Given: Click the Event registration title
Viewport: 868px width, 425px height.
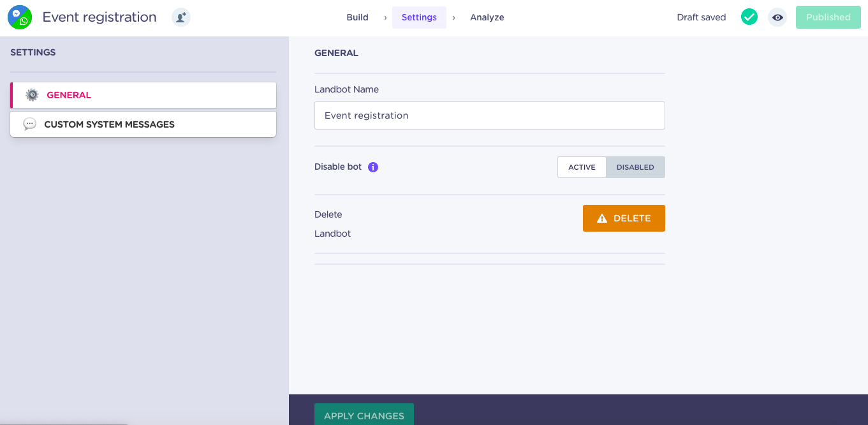Looking at the screenshot, I should point(99,17).
